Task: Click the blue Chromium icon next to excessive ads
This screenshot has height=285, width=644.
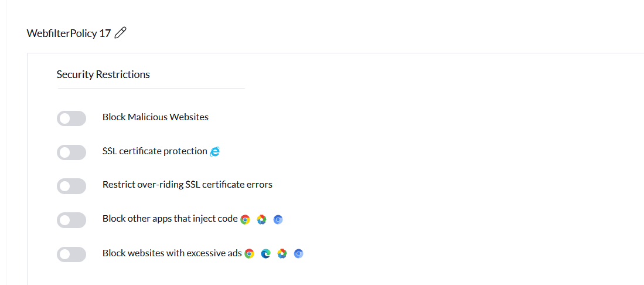Action: point(298,253)
